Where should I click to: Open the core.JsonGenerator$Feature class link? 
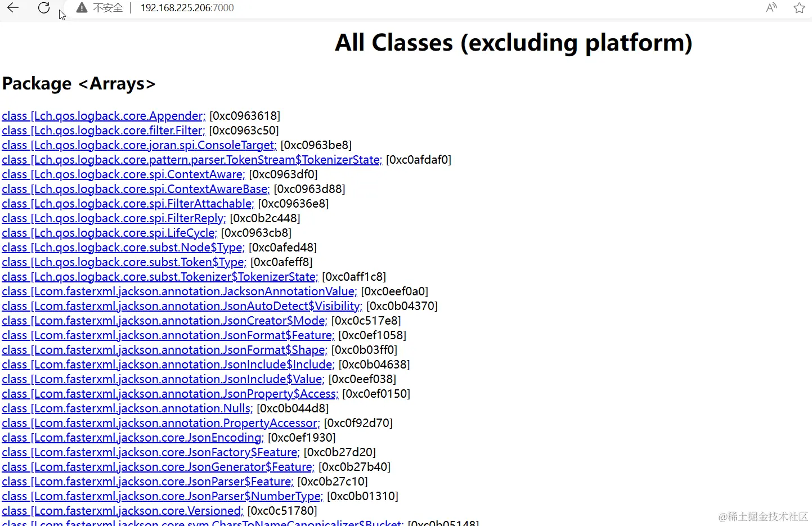(158, 467)
